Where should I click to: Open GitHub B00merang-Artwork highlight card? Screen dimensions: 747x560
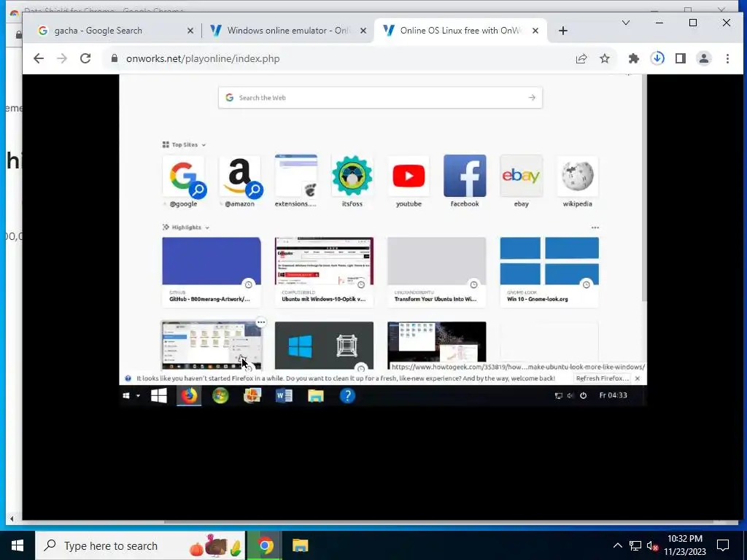pyautogui.click(x=212, y=272)
